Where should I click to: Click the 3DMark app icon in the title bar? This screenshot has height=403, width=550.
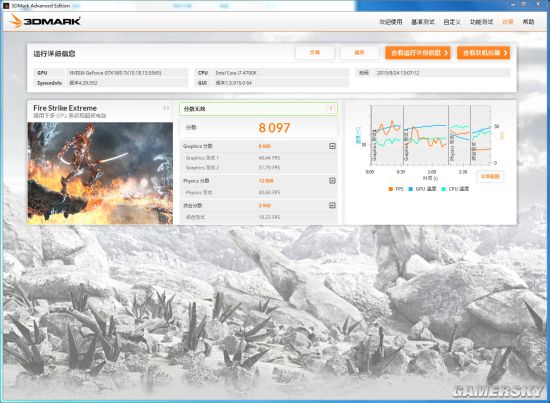point(6,6)
